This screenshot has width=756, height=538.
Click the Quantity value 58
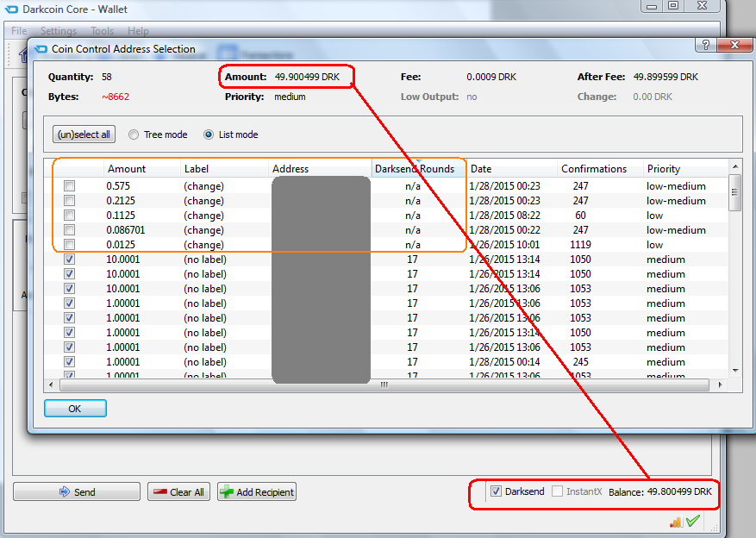pyautogui.click(x=107, y=77)
